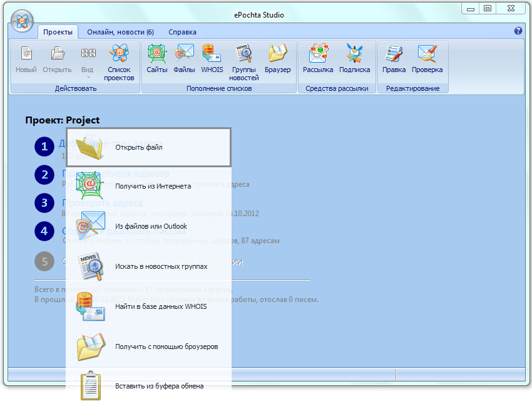The width and height of the screenshot is (532, 406).
Task: Click the NEWS magnifier menu icon
Action: click(x=91, y=266)
